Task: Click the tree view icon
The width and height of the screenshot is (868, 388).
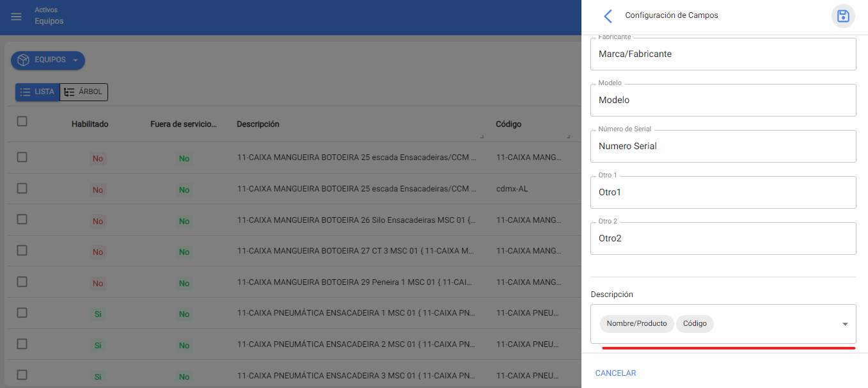Action: pyautogui.click(x=69, y=92)
